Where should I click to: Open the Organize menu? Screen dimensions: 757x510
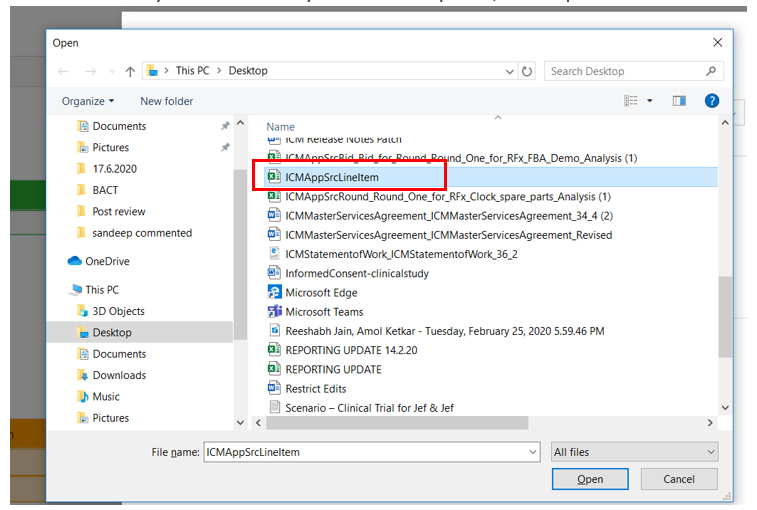point(88,101)
